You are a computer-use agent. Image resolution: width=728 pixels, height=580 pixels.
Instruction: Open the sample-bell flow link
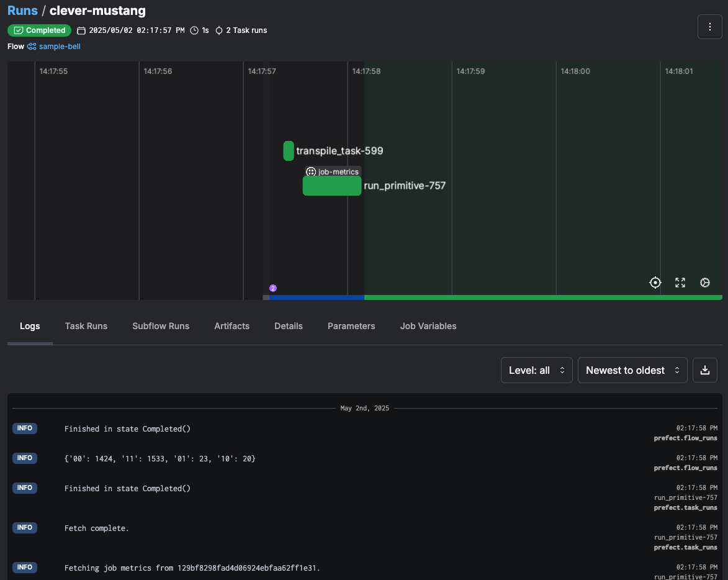60,47
